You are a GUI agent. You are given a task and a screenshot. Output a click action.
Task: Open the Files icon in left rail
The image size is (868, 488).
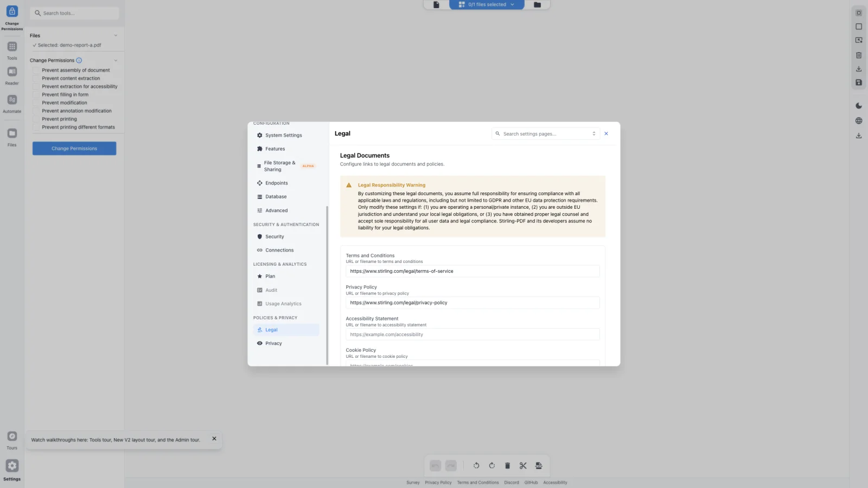[x=12, y=133]
